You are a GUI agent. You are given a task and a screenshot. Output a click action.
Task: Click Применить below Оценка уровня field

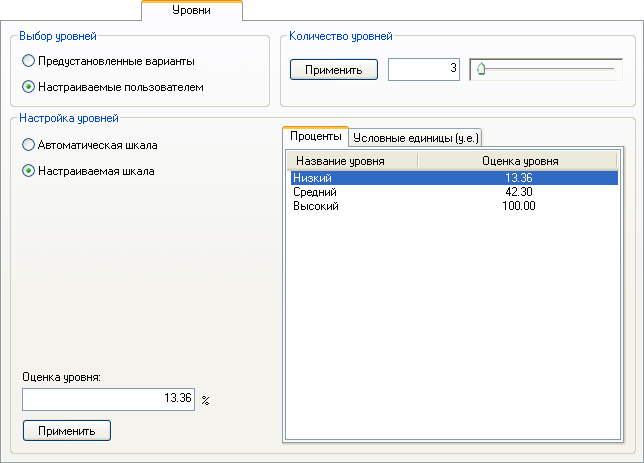67,431
